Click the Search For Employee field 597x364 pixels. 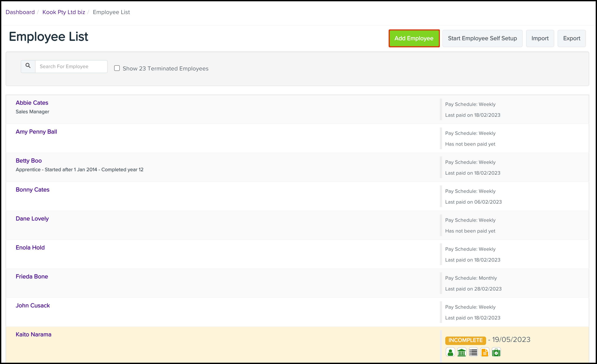pyautogui.click(x=71, y=66)
